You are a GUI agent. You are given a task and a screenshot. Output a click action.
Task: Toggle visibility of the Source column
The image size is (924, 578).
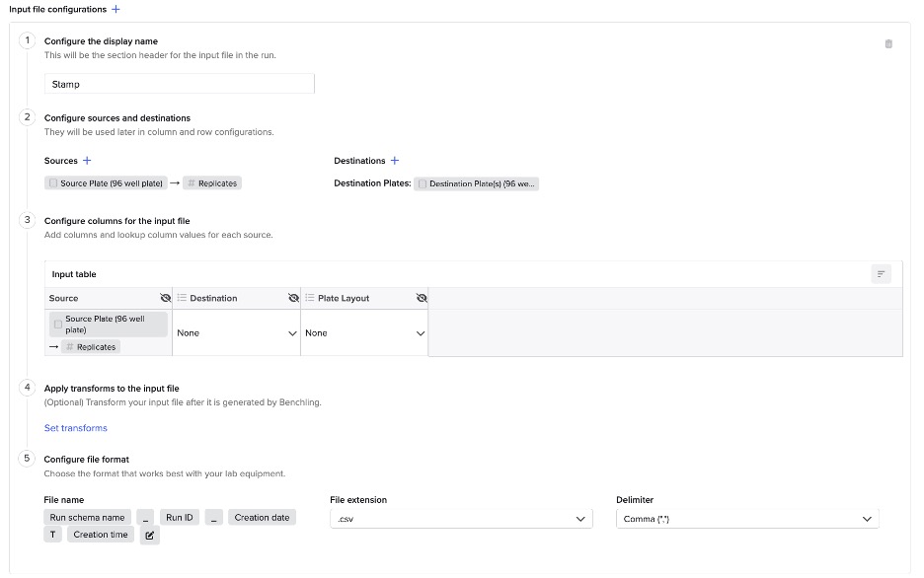[165, 298]
